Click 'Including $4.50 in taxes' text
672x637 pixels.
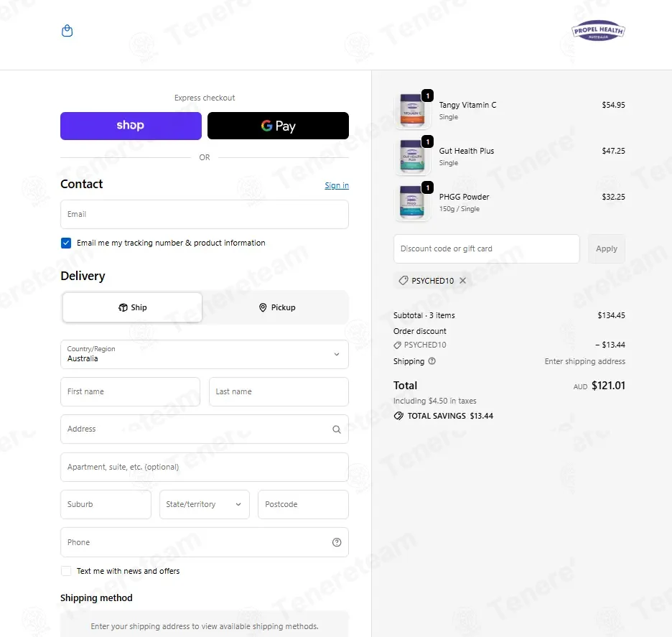pos(434,401)
